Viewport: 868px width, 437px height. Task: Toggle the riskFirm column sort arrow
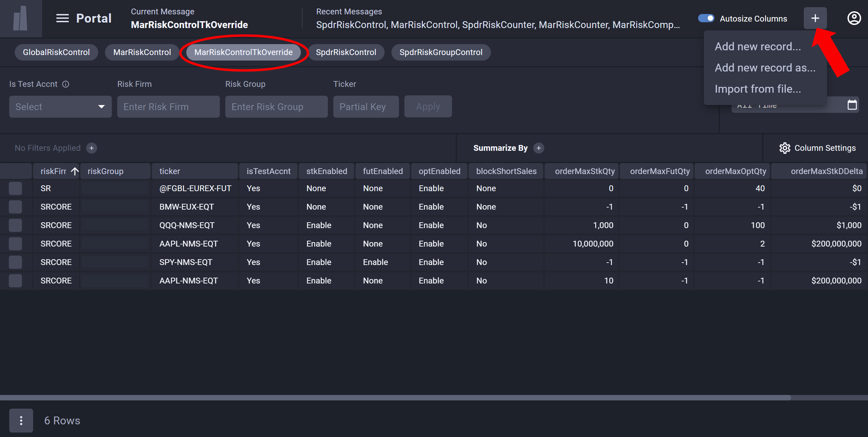tap(75, 171)
